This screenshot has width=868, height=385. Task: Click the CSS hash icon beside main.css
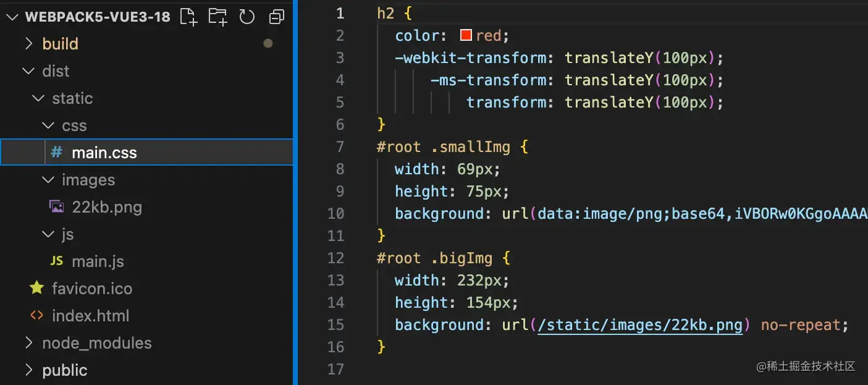point(56,152)
